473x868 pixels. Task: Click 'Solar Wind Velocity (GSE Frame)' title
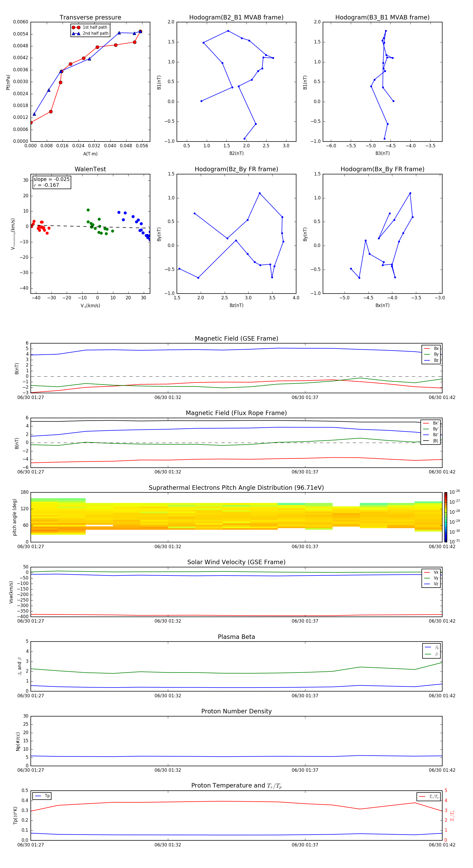coord(236,562)
